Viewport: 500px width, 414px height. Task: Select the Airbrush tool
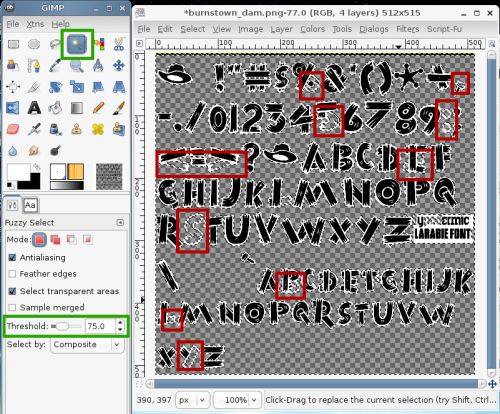coord(34,129)
